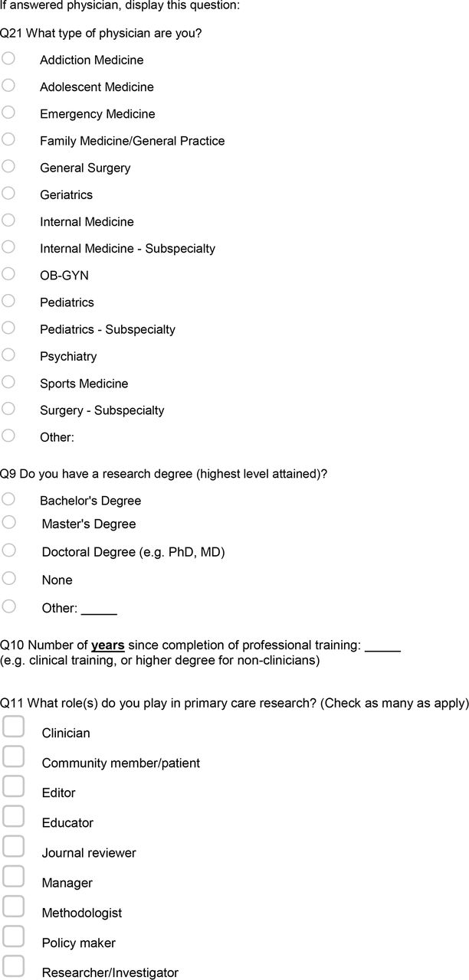469x980 pixels.
Task: Select Addiction Medicine radio button
Action: (8, 58)
